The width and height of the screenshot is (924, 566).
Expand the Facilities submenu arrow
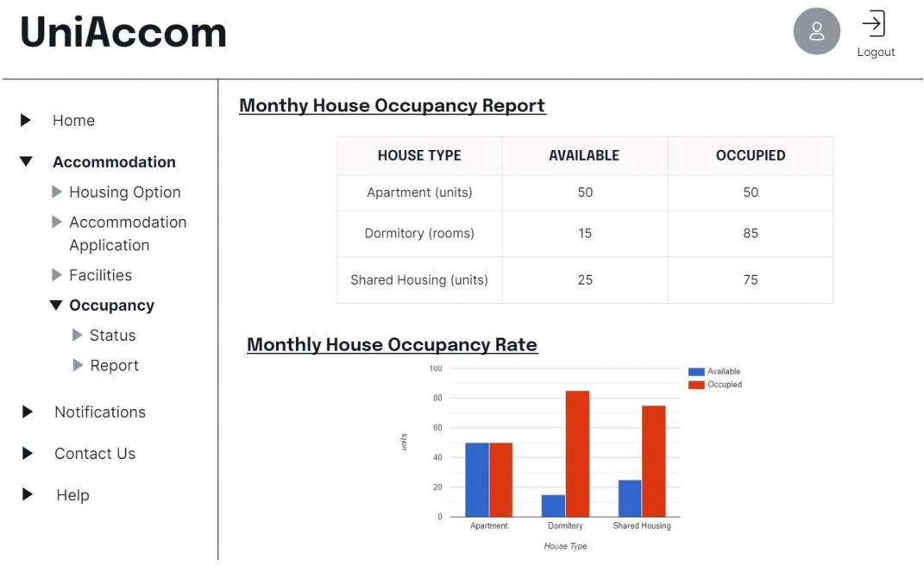click(57, 275)
